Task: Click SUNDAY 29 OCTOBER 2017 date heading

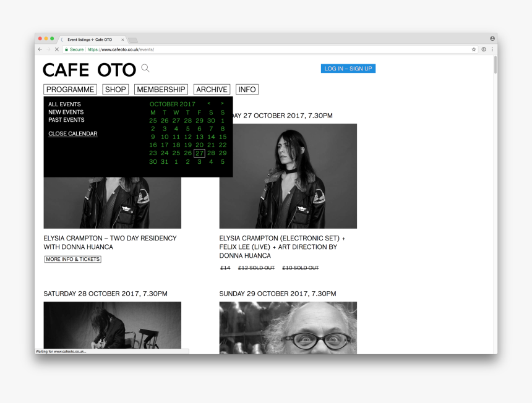Action: tap(278, 294)
